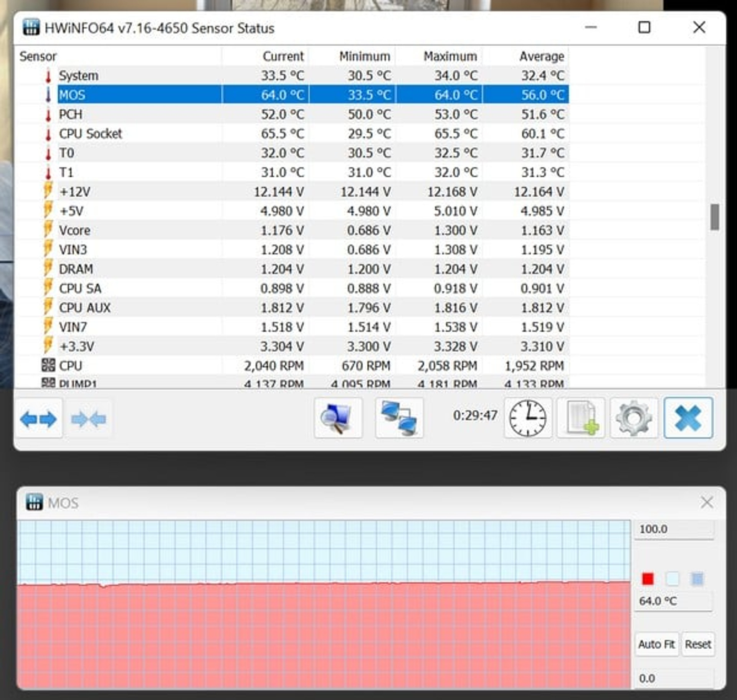The width and height of the screenshot is (737, 700).
Task: Click the graph minimum value field 0.0
Action: (x=674, y=679)
